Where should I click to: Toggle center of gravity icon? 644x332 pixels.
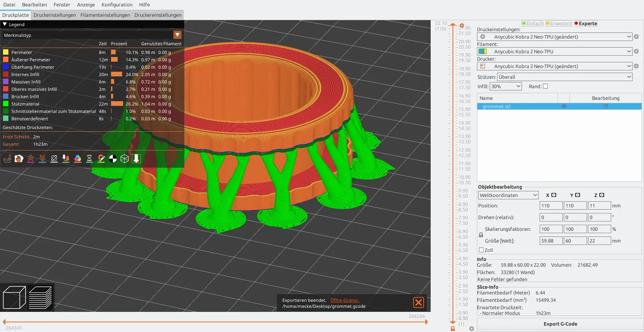113,159
